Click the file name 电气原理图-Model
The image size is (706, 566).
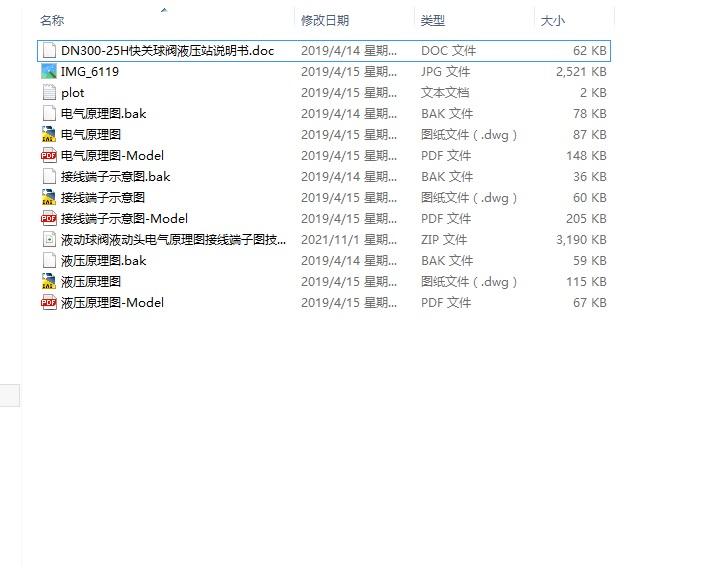coord(113,156)
